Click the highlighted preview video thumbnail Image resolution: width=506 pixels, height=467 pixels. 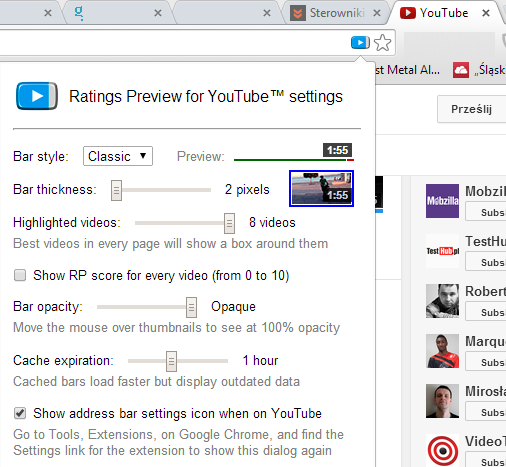point(321,188)
